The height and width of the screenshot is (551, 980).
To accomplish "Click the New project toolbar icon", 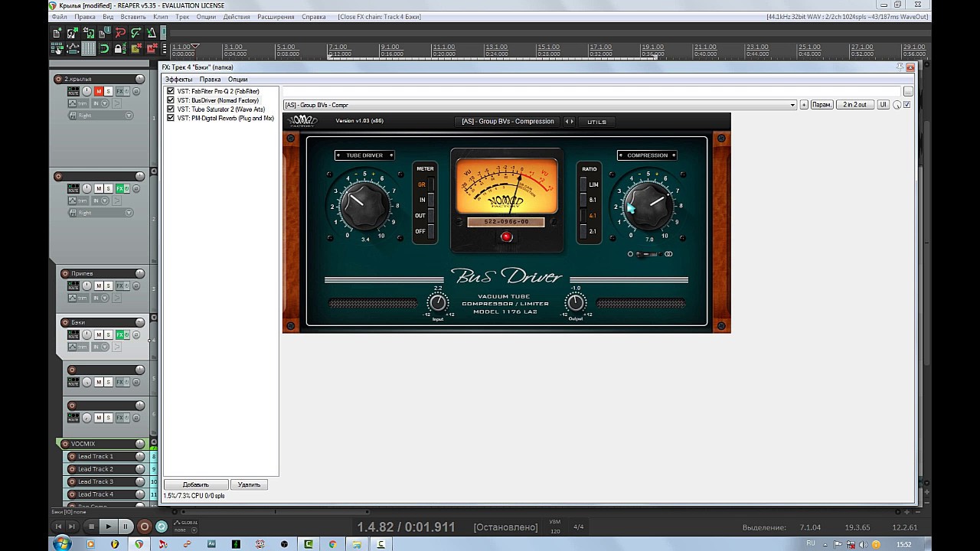I will 57,33.
